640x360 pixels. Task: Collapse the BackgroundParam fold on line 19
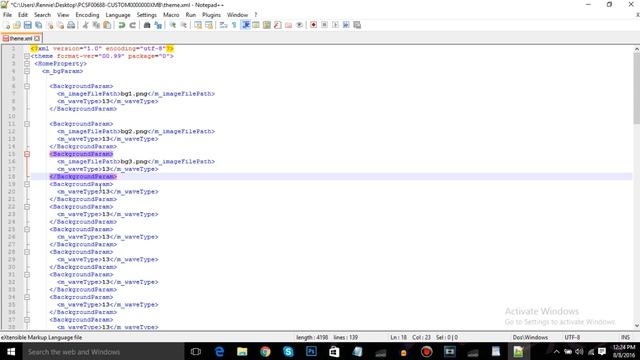click(x=27, y=184)
